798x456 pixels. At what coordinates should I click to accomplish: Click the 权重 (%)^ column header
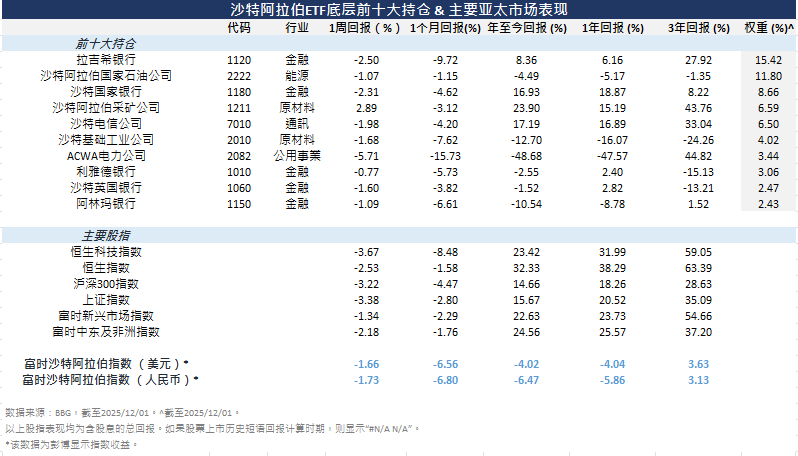point(768,28)
